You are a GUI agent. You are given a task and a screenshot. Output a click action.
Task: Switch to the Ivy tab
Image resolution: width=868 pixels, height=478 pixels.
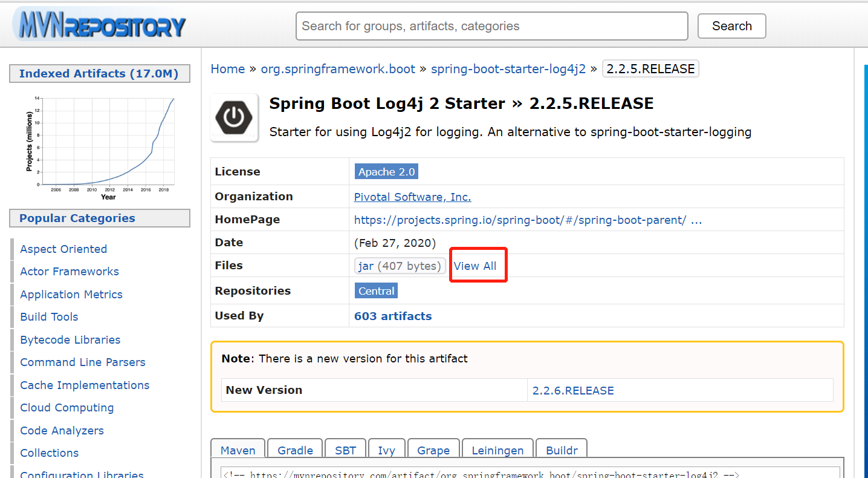pos(386,450)
